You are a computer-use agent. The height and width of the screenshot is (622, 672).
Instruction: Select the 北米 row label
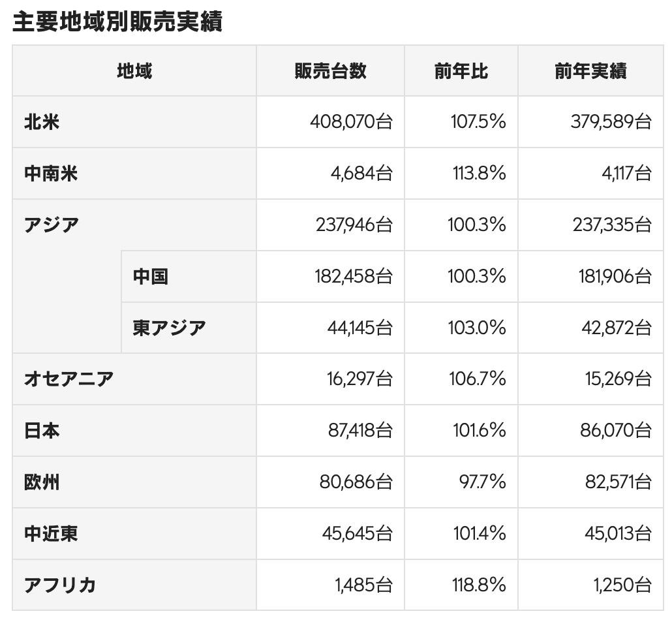click(42, 122)
